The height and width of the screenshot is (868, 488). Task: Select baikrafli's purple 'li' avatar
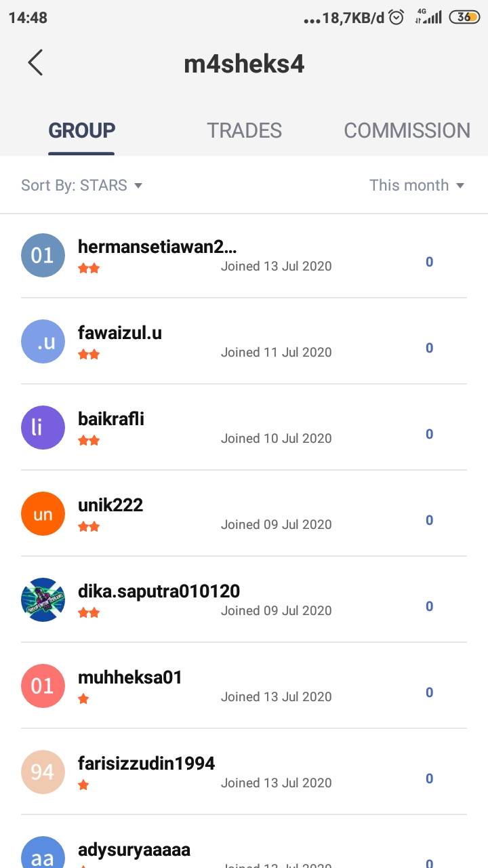tap(43, 428)
